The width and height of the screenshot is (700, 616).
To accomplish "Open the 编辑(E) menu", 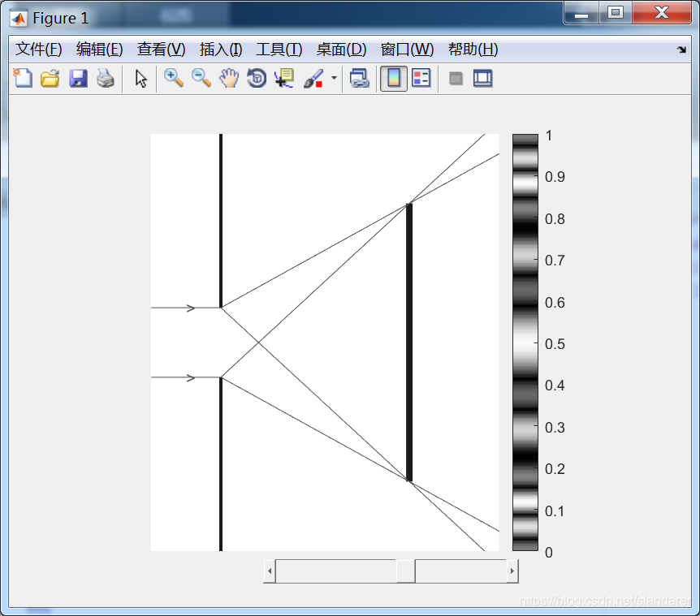I will pyautogui.click(x=100, y=49).
